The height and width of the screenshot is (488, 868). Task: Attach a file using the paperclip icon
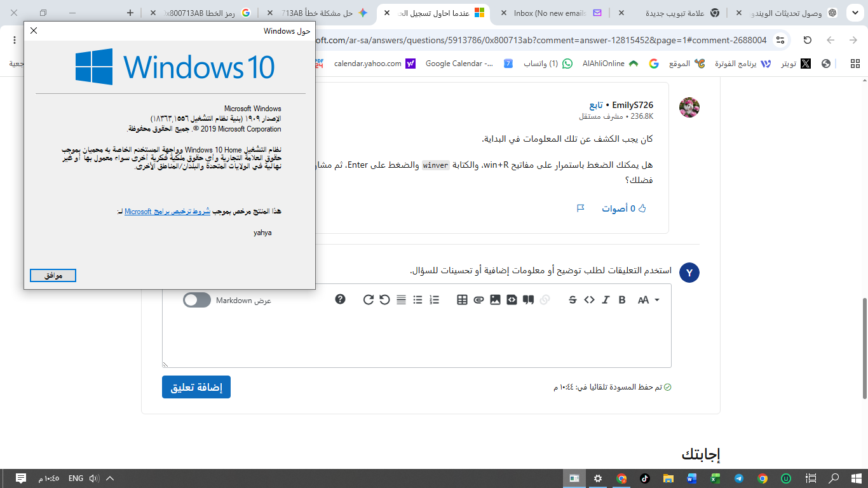click(x=478, y=300)
